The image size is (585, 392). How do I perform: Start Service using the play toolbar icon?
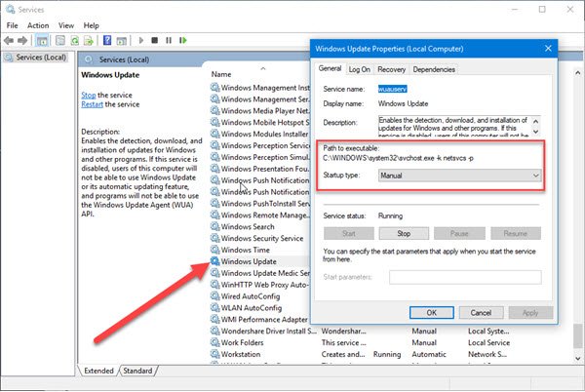141,40
